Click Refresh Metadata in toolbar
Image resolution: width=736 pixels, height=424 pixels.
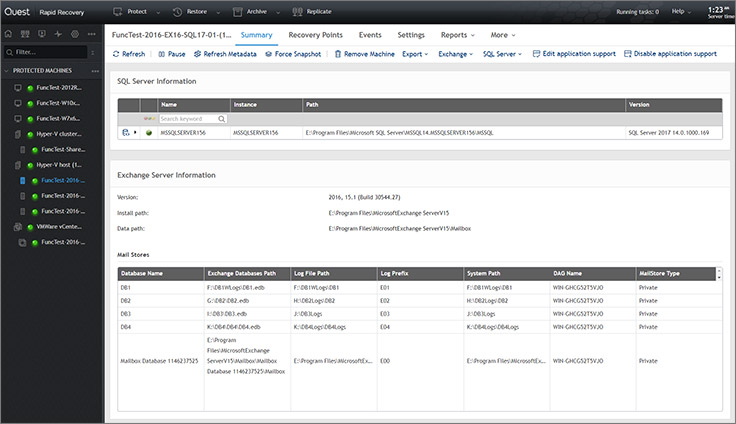point(225,54)
